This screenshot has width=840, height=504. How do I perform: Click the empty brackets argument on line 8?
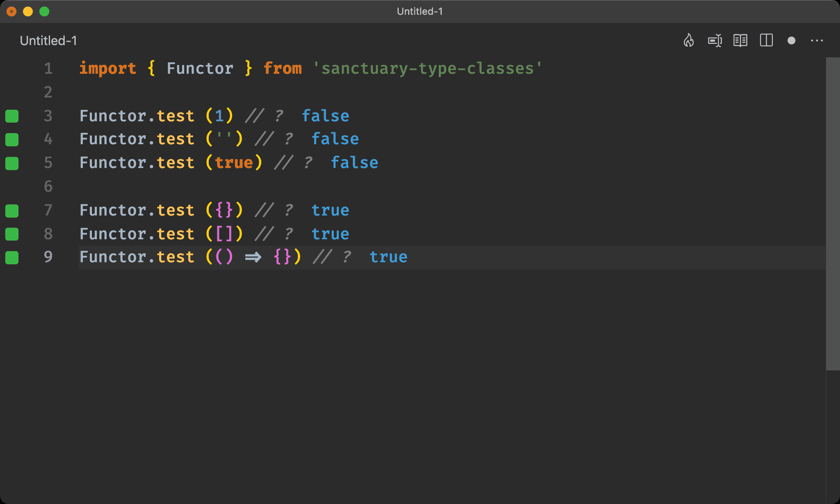click(224, 234)
